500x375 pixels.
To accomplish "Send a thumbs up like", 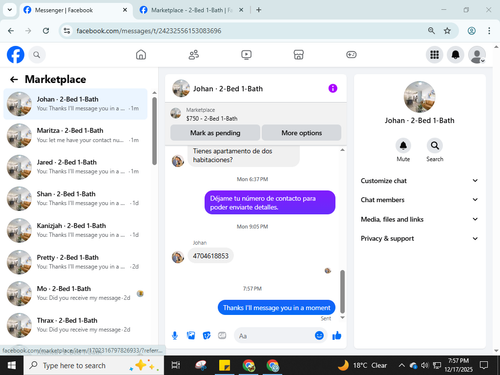I will coord(337,335).
